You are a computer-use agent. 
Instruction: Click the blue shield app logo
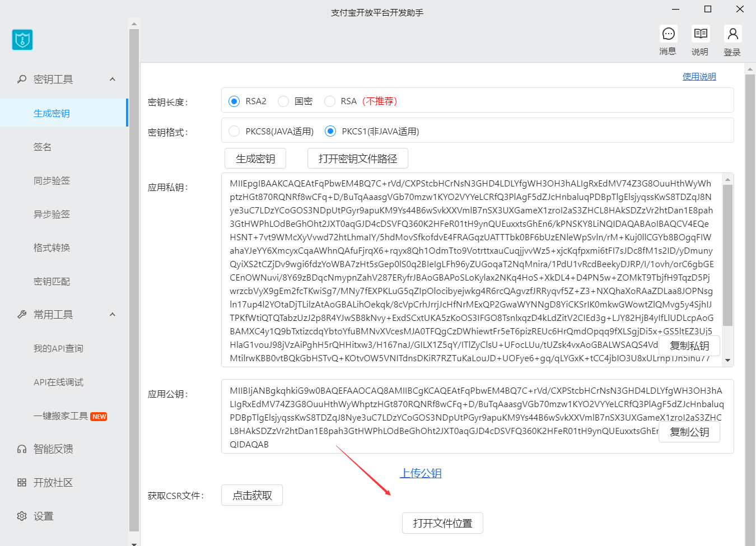pyautogui.click(x=22, y=40)
